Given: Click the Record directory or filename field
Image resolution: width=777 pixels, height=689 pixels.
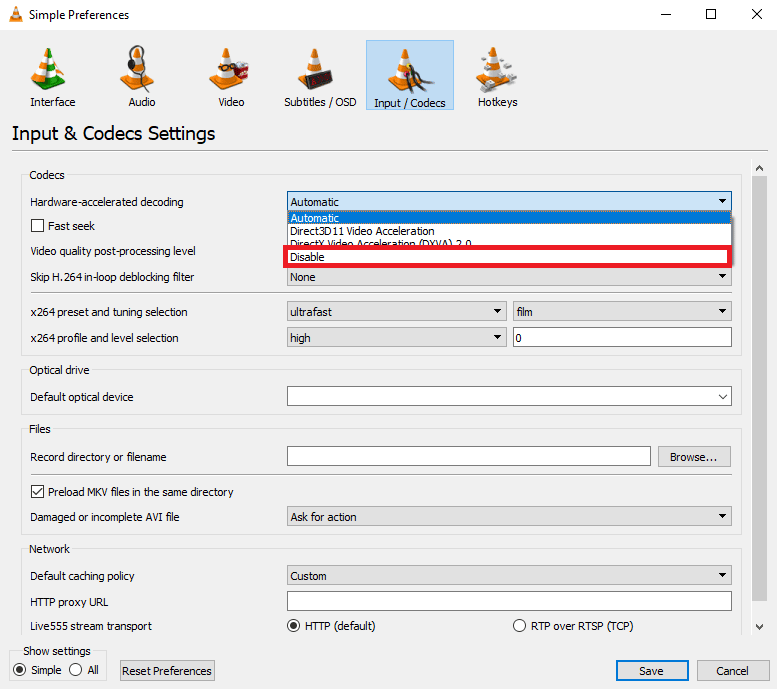Looking at the screenshot, I should 469,457.
